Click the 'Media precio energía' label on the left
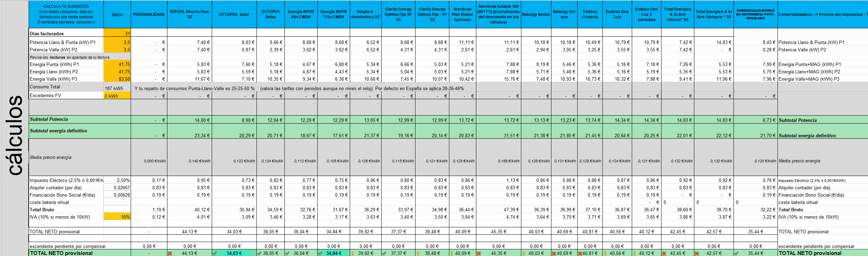The image size is (868, 256). click(x=50, y=158)
